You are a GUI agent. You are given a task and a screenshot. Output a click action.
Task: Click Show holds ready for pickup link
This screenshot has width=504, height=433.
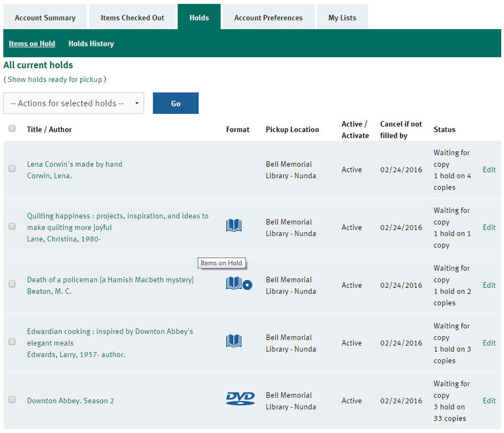click(55, 80)
